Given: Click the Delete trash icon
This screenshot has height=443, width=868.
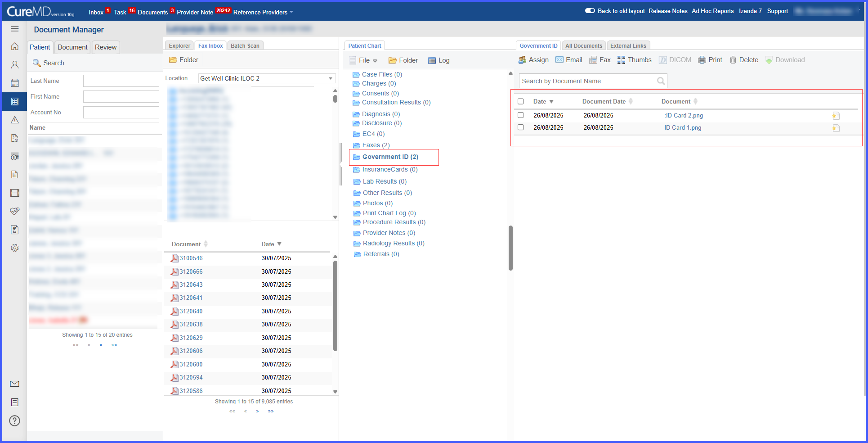Looking at the screenshot, I should coord(733,60).
